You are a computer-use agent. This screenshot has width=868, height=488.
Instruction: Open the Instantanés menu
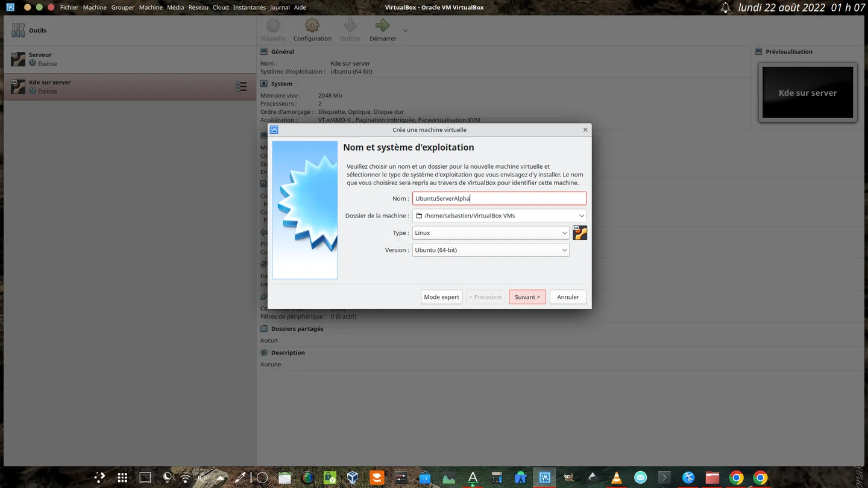(x=250, y=7)
